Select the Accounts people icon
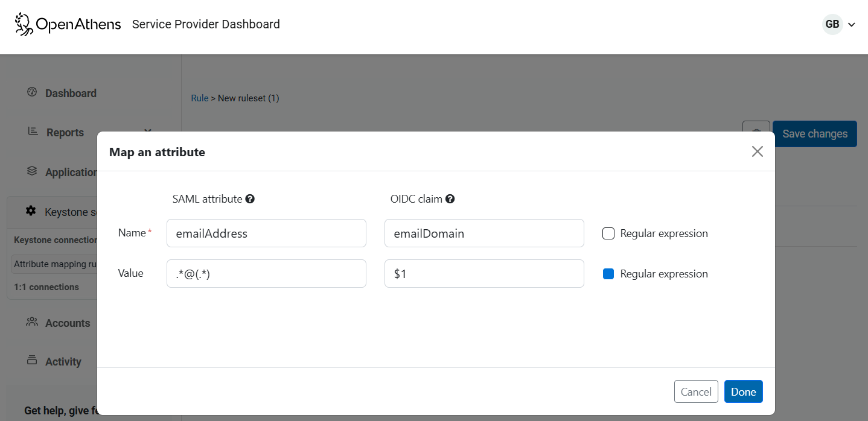 31,321
